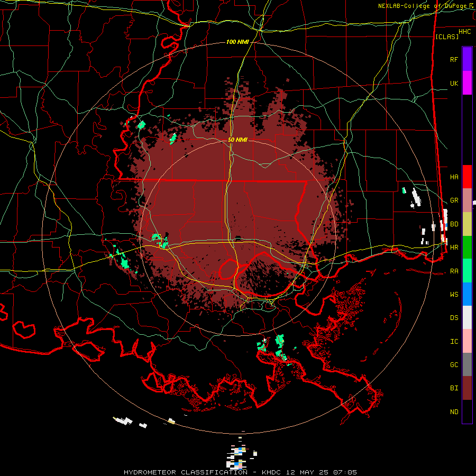
Task: Click the blue WS legend color swatch
Action: pos(467,294)
